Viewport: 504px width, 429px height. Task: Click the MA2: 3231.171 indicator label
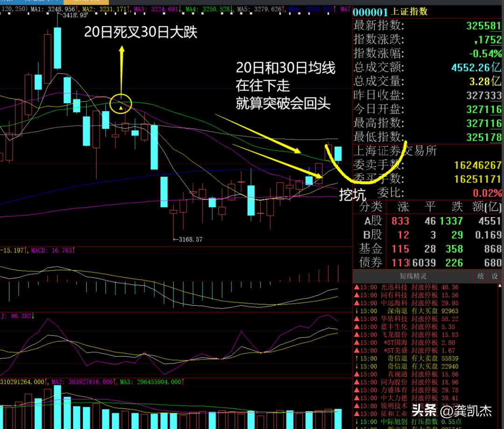(x=106, y=9)
